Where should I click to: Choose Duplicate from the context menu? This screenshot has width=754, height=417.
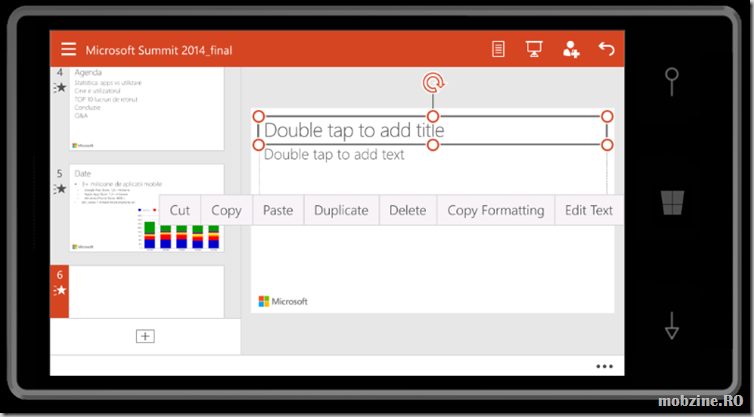[x=341, y=210]
